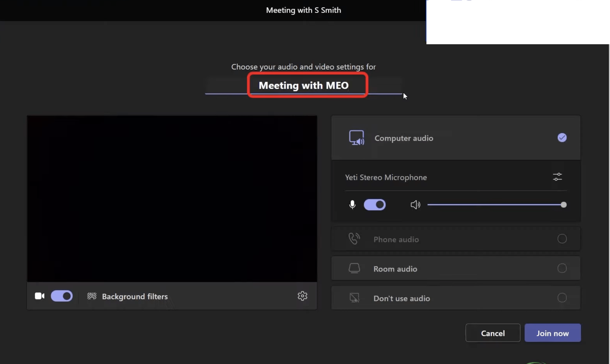Click the Cancel button
610x364 pixels.
(x=493, y=333)
